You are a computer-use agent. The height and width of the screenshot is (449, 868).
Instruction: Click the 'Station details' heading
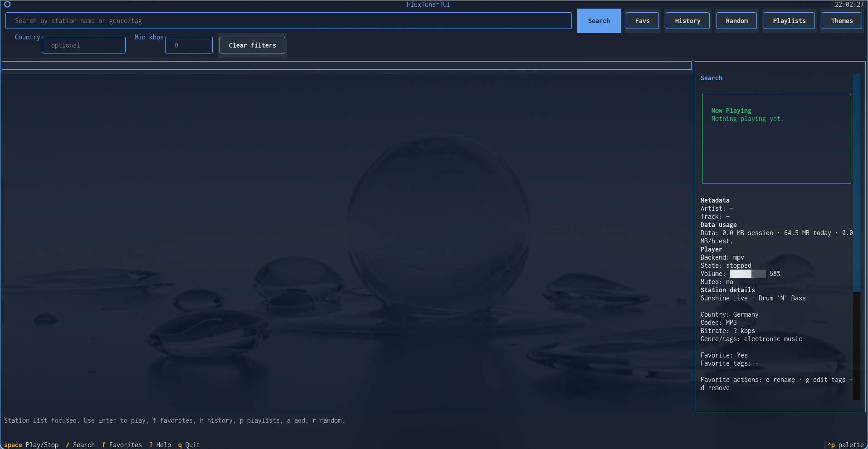click(x=727, y=290)
